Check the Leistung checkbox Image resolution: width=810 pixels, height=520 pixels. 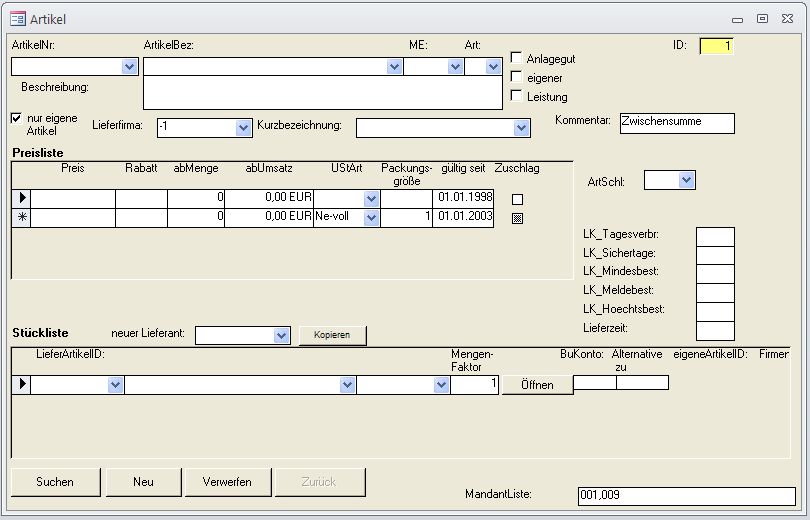(x=516, y=96)
